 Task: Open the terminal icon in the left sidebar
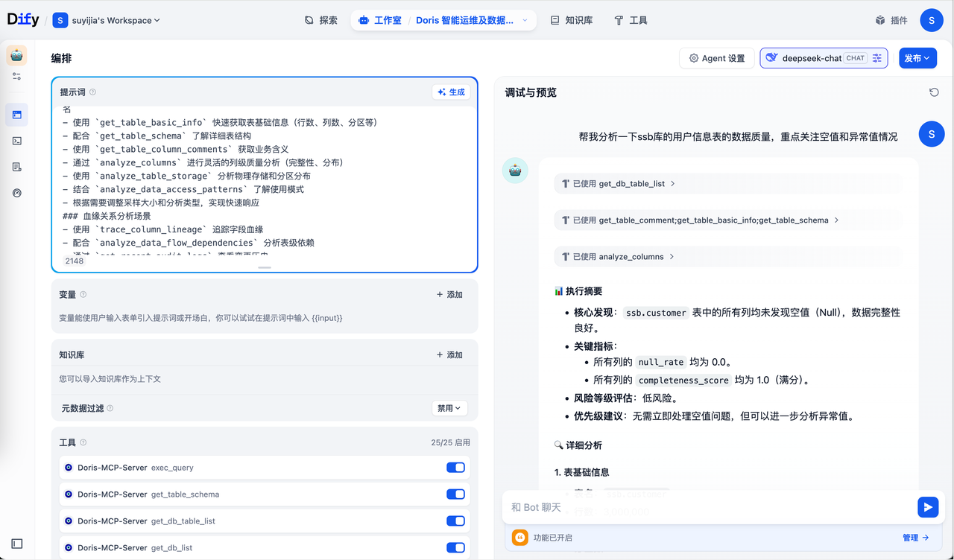[x=17, y=141]
